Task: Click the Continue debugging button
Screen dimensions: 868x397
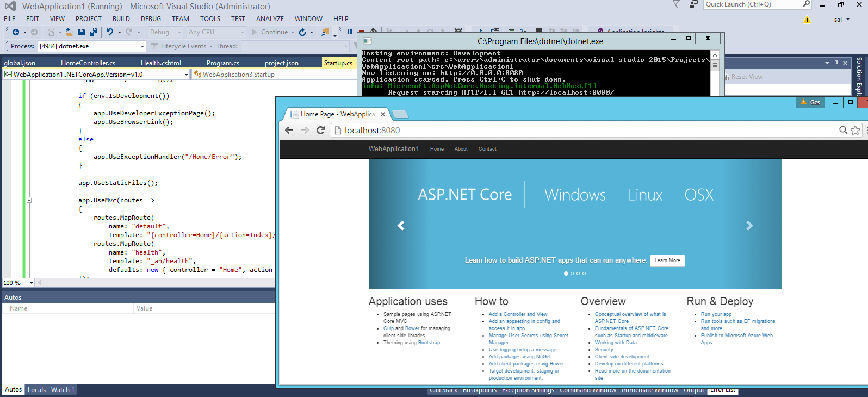Action: tap(270, 32)
